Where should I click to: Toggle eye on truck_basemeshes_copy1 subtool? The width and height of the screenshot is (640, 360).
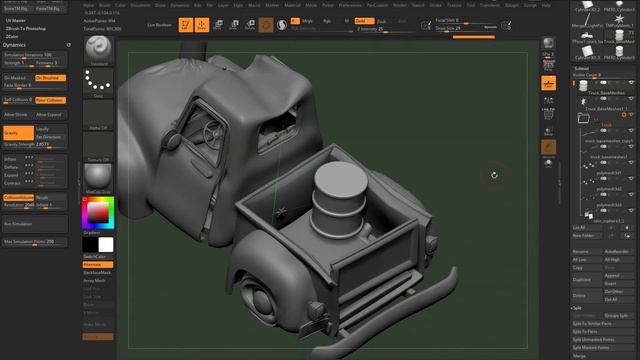(631, 131)
